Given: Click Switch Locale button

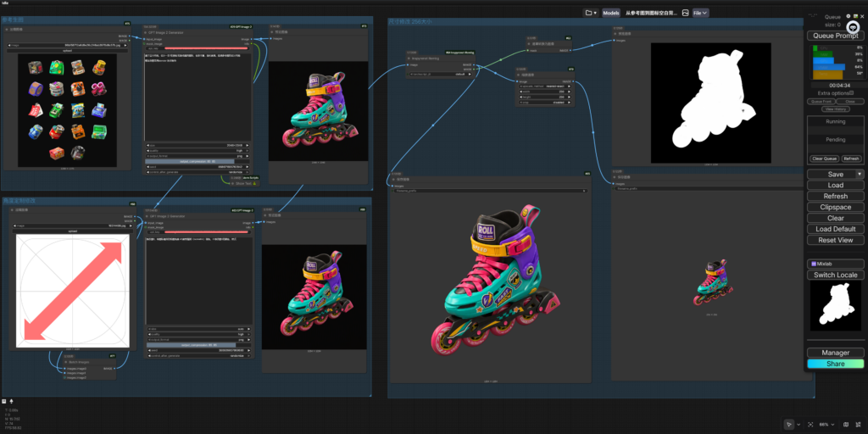Looking at the screenshot, I should (835, 275).
